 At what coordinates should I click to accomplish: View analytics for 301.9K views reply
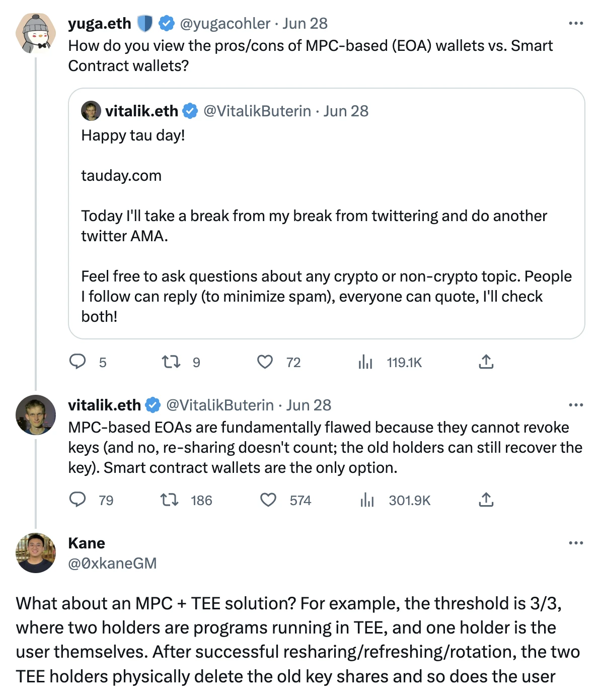pyautogui.click(x=367, y=500)
